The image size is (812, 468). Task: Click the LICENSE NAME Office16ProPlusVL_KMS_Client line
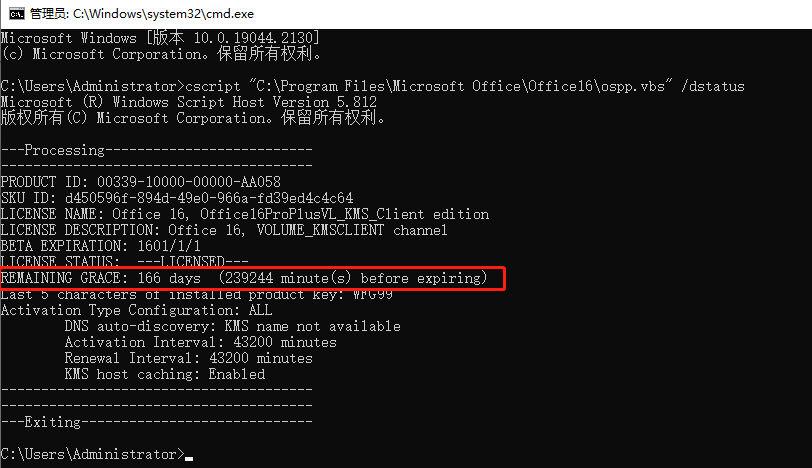click(244, 214)
